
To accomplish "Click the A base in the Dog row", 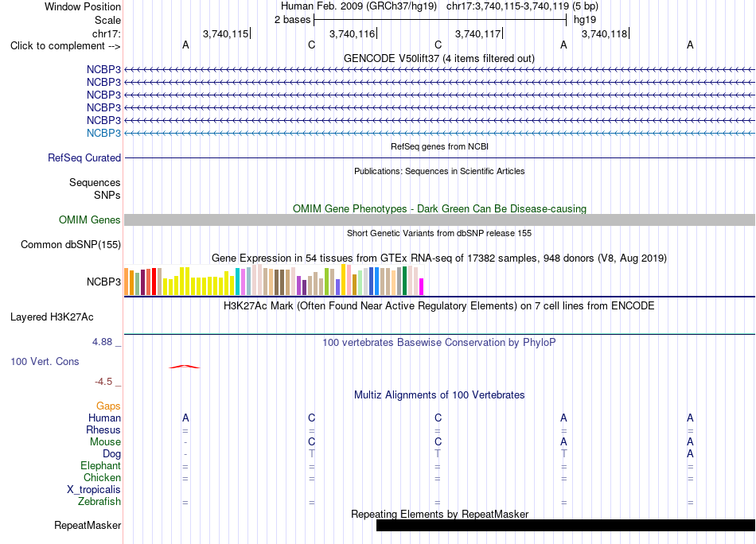I will (x=690, y=454).
